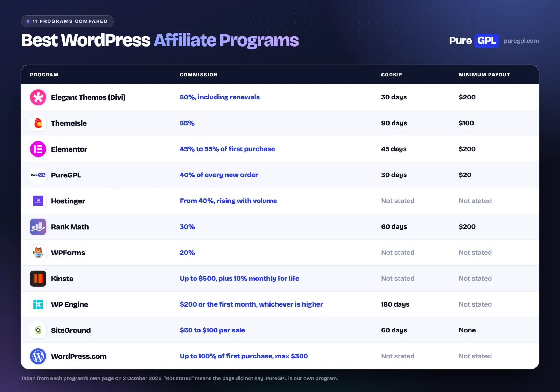Click the 90 days cookie value
Viewport: 560px width, 392px height.
click(x=394, y=123)
